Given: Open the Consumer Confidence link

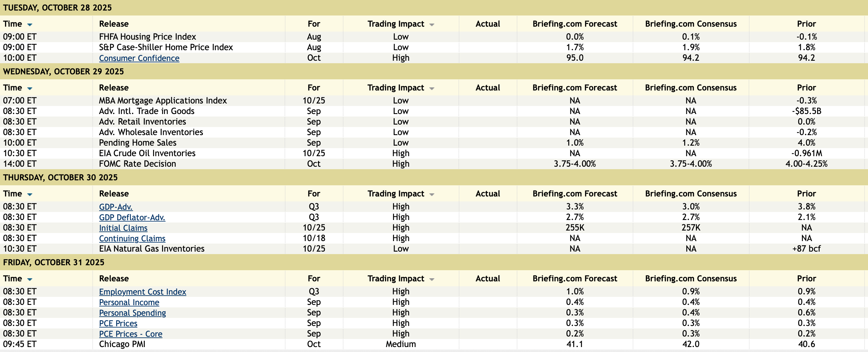Looking at the screenshot, I should tap(139, 58).
